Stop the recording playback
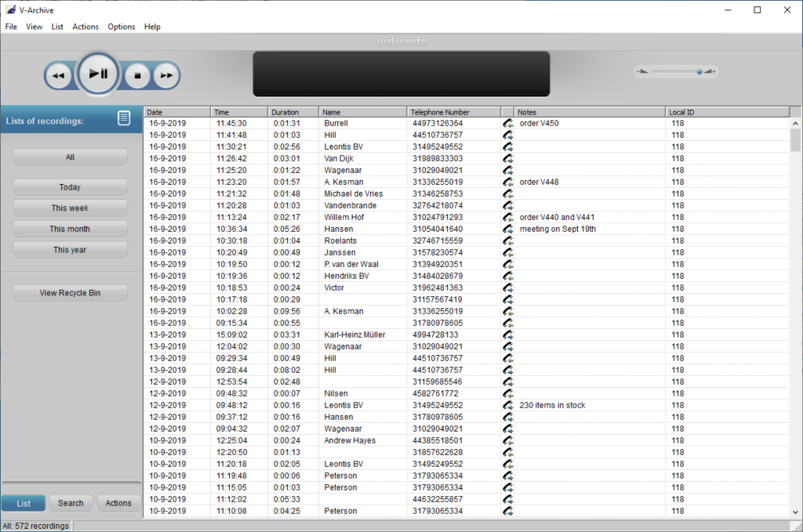Screen dimensions: 803x532 coord(137,76)
